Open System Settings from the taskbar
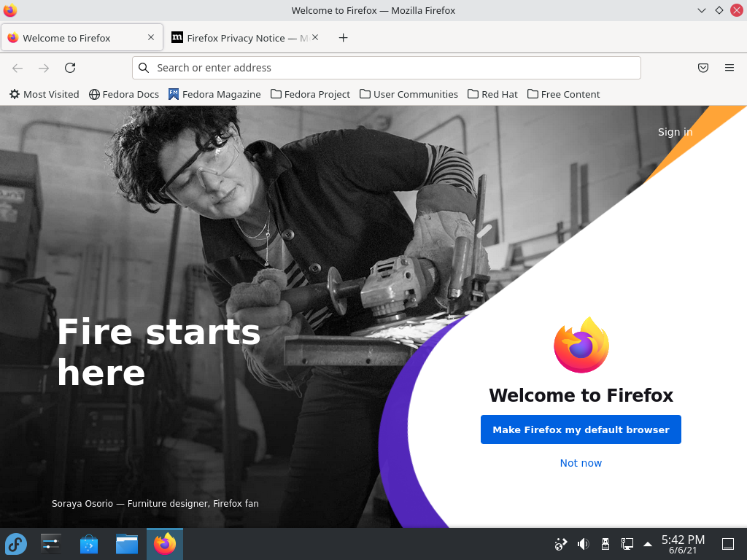The image size is (747, 560). [x=51, y=544]
